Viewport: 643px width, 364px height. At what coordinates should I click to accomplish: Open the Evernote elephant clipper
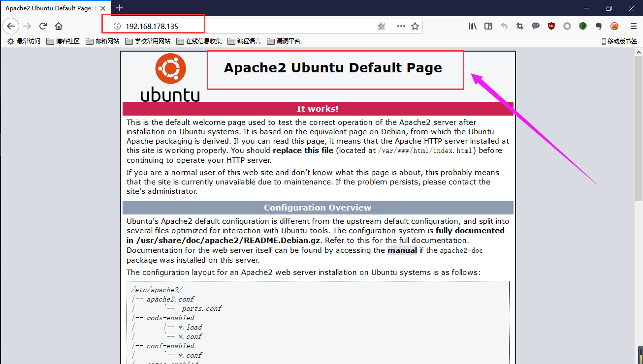[599, 26]
